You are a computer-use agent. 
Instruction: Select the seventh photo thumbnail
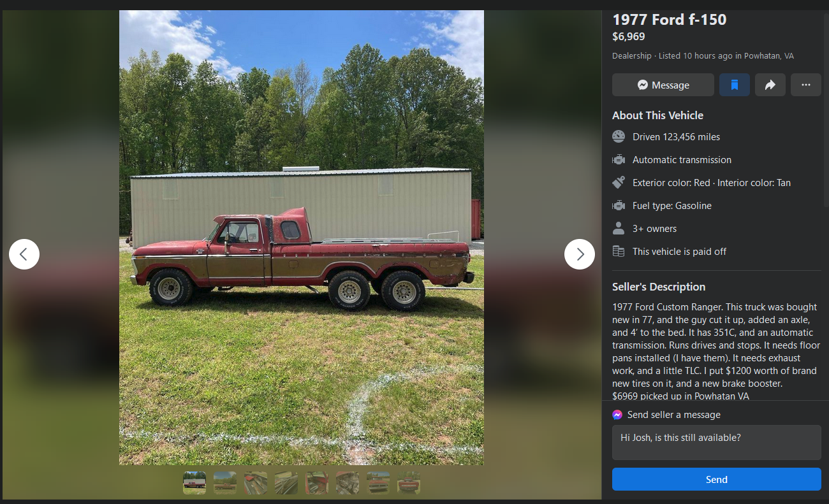(x=378, y=483)
